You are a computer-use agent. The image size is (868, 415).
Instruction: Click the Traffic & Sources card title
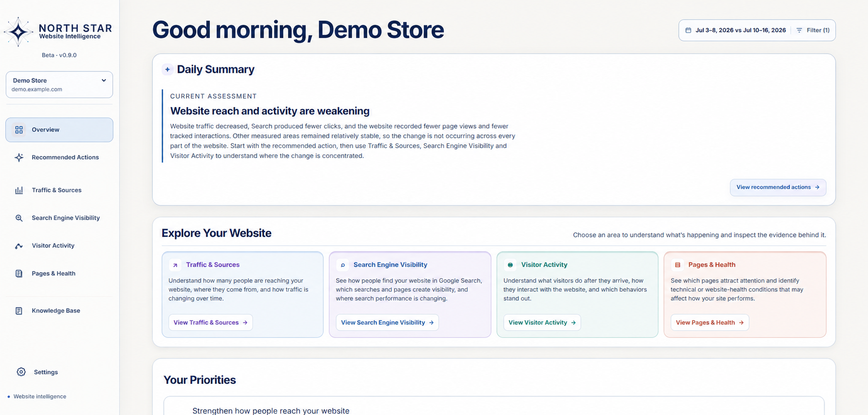coord(213,265)
